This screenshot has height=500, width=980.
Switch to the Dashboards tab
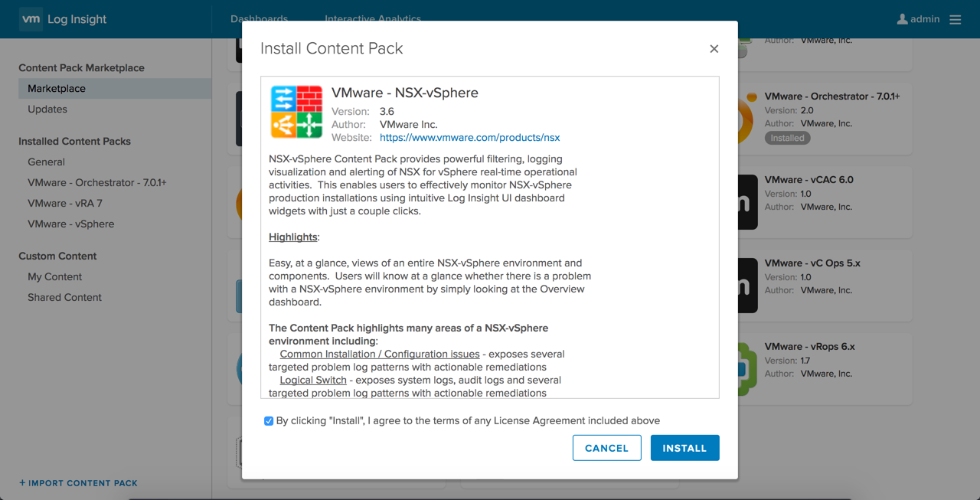point(259,19)
